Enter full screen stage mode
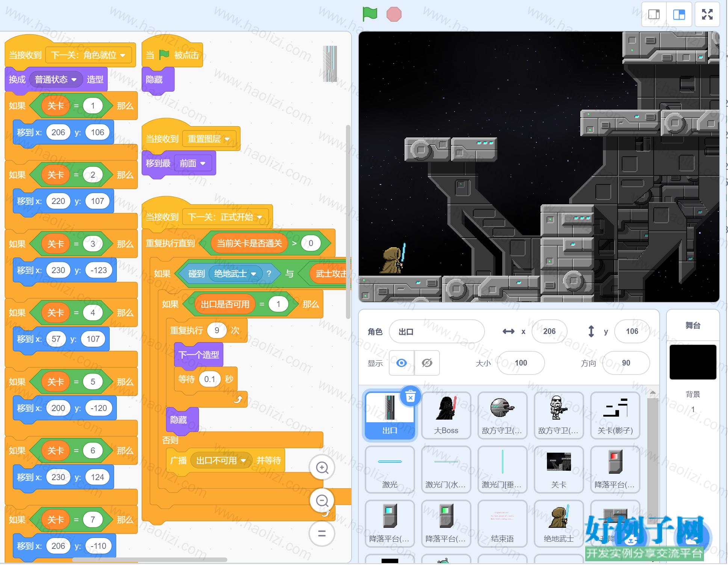Screen dimensions: 728x565 (707, 14)
